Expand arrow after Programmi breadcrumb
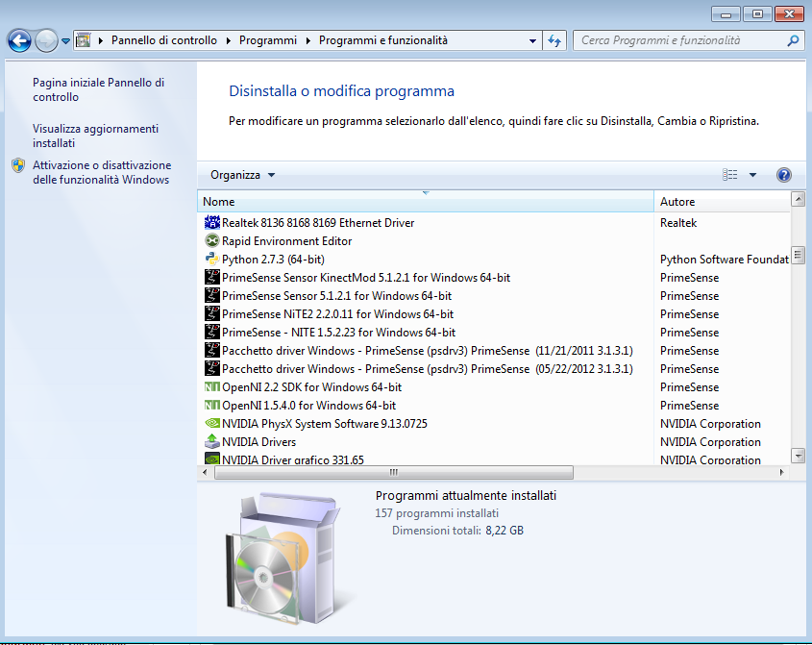The height and width of the screenshot is (645, 812). pyautogui.click(x=308, y=41)
